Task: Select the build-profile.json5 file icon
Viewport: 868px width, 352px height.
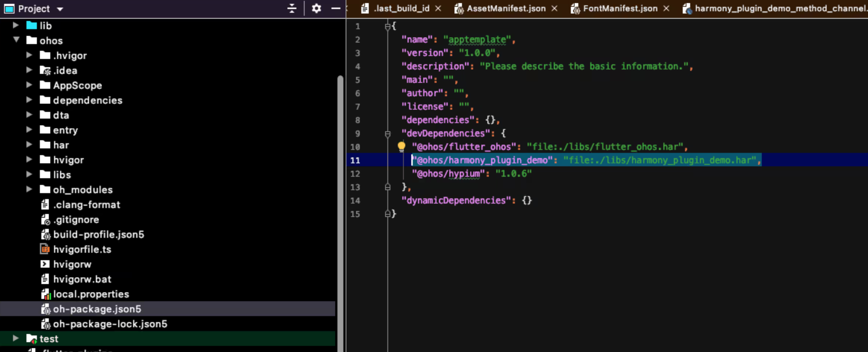Action: (45, 235)
